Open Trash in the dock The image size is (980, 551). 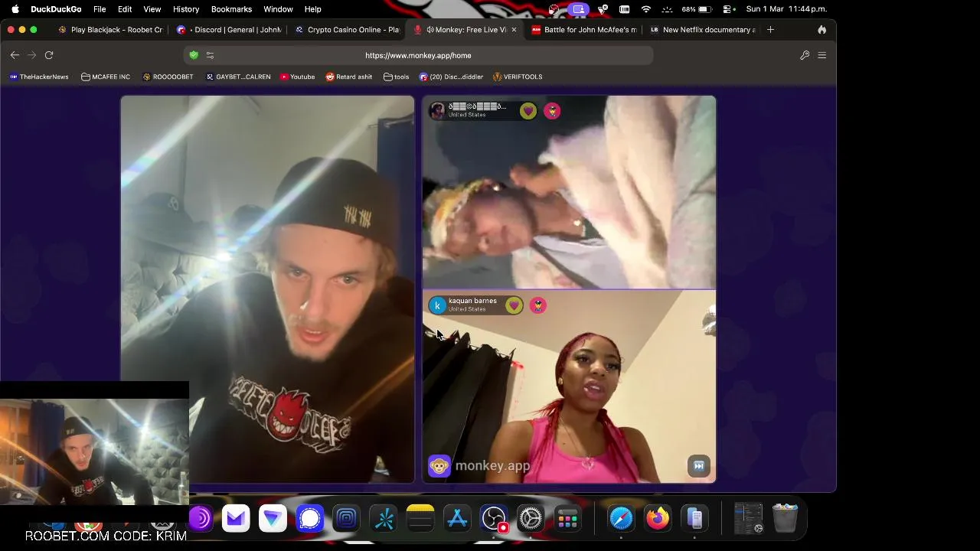(x=785, y=518)
